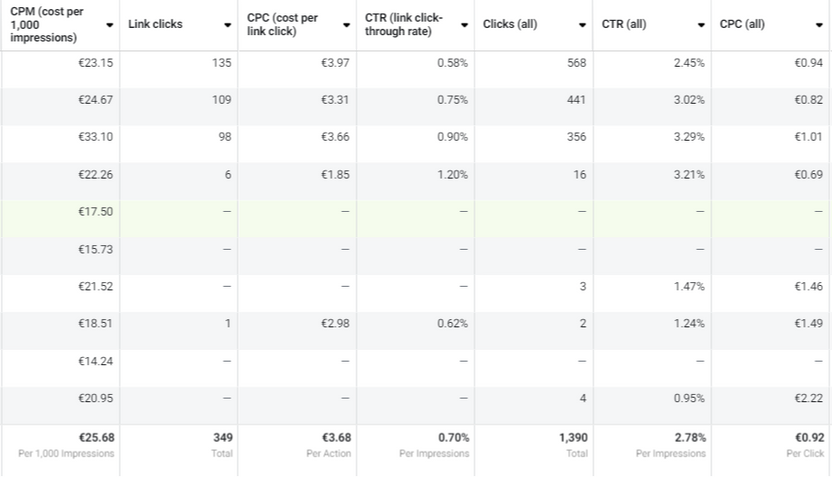
Task: Open dropdown arrow for CPM column
Action: (x=109, y=25)
